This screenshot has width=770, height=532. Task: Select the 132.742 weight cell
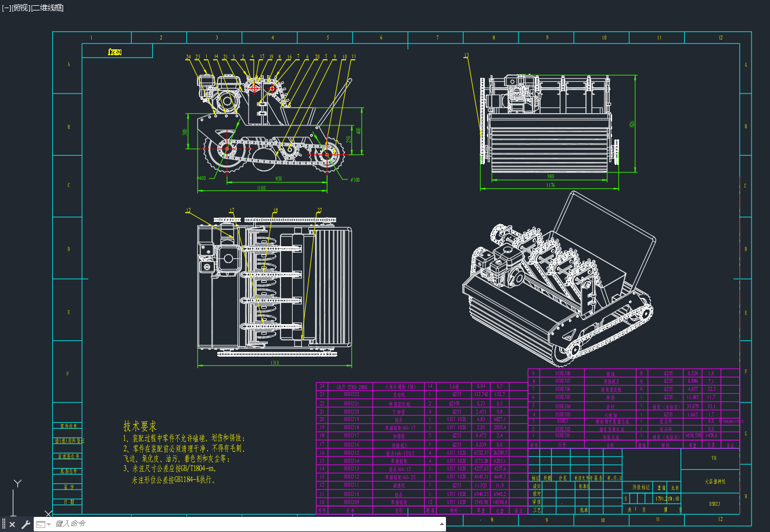pyautogui.click(x=481, y=394)
